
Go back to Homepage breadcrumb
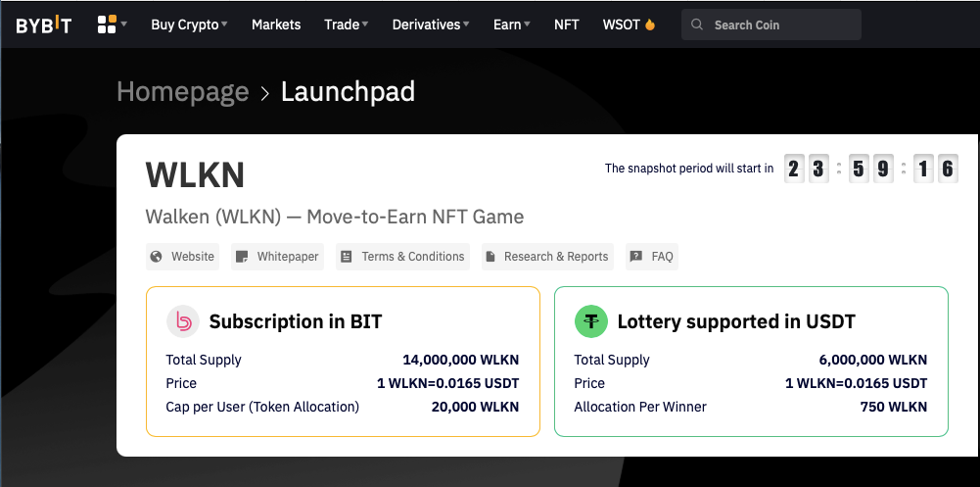point(182,92)
